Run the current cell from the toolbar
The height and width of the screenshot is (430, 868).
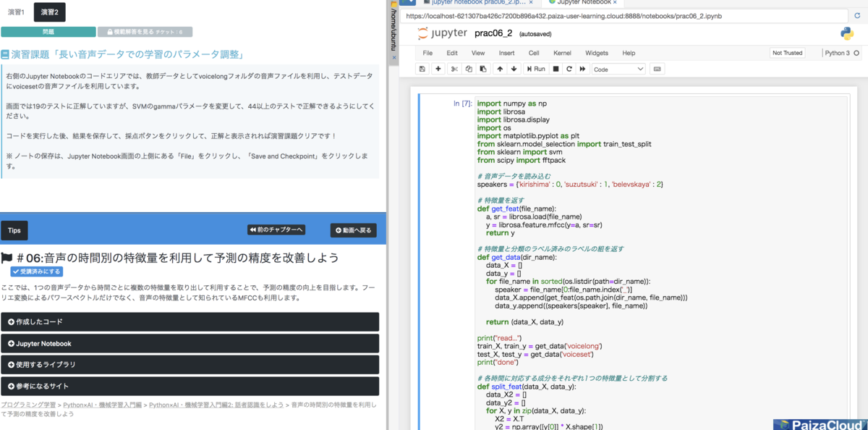click(538, 69)
